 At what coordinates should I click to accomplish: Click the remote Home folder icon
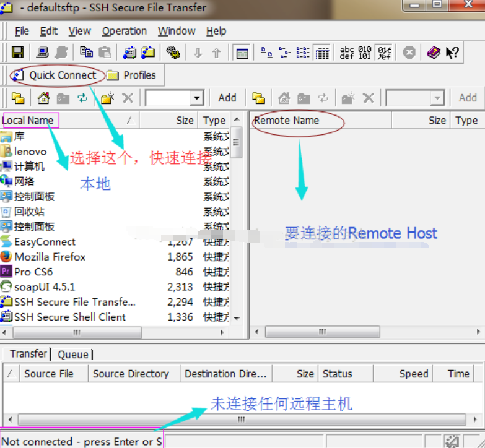(x=284, y=98)
